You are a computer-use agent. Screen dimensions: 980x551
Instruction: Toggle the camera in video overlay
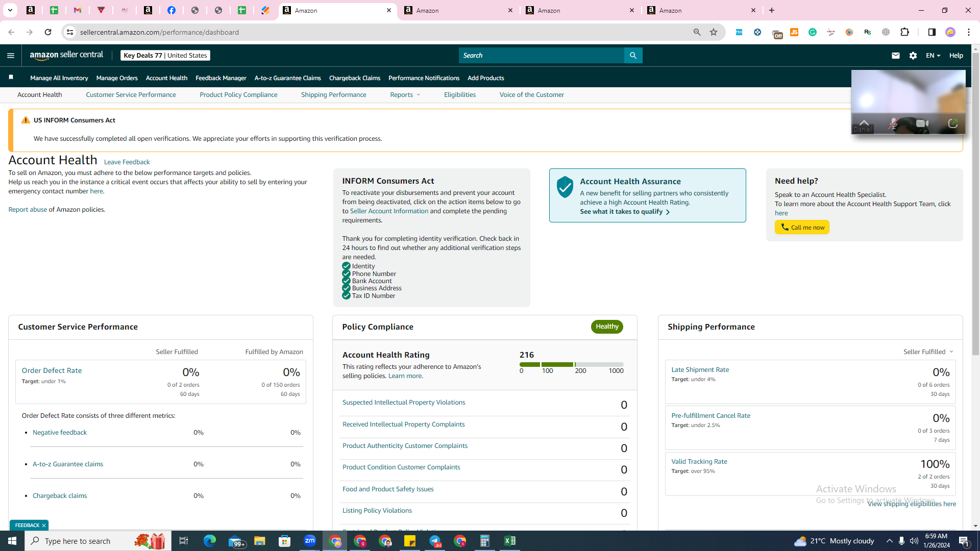[922, 123]
